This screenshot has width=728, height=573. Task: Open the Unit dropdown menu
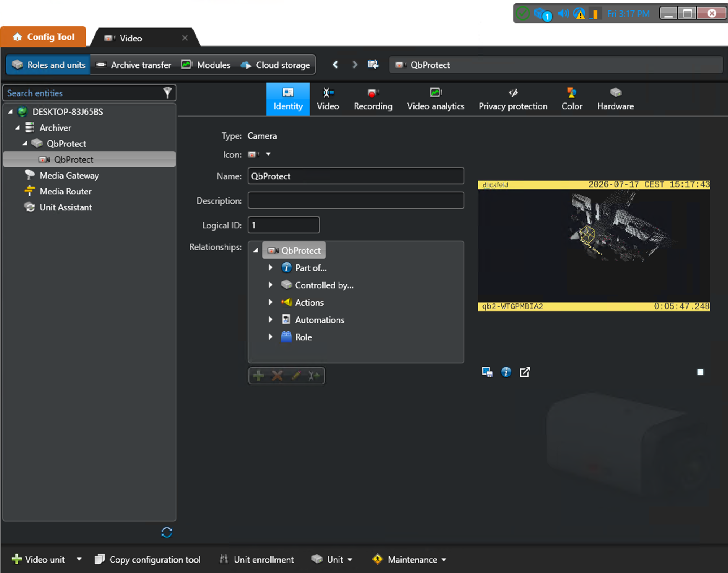(x=332, y=559)
